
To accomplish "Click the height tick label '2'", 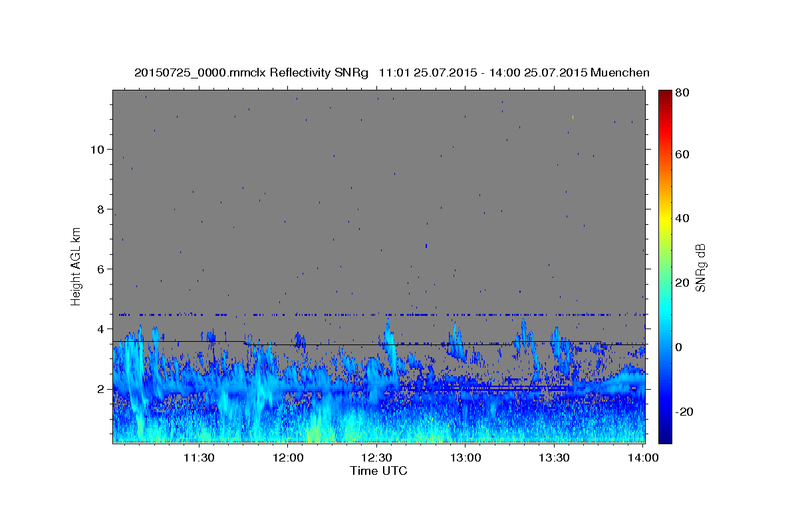I will pos(101,388).
